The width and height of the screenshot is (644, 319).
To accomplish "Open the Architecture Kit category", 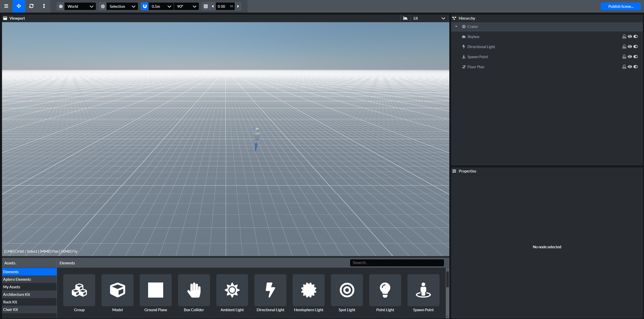I will click(x=29, y=294).
